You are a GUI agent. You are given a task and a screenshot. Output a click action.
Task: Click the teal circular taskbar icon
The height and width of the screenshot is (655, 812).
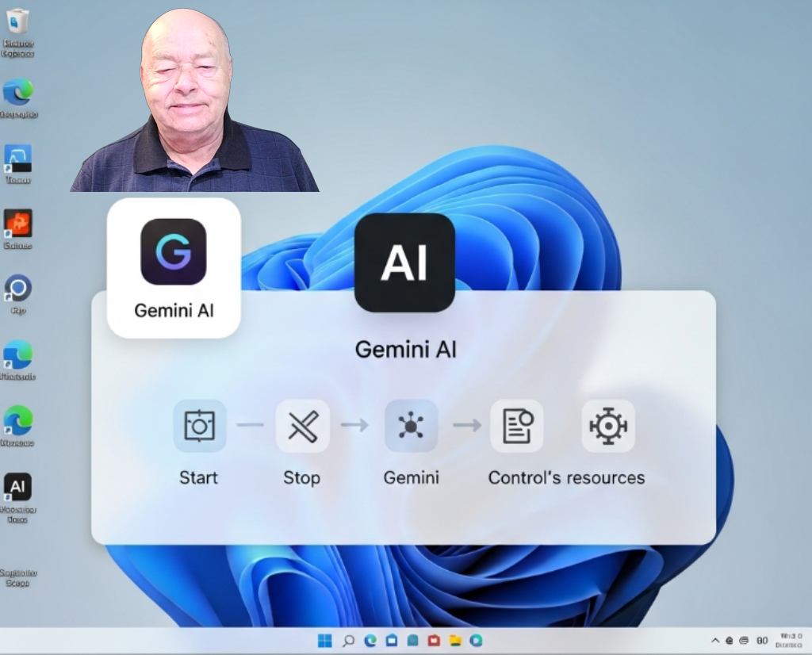tap(476, 641)
